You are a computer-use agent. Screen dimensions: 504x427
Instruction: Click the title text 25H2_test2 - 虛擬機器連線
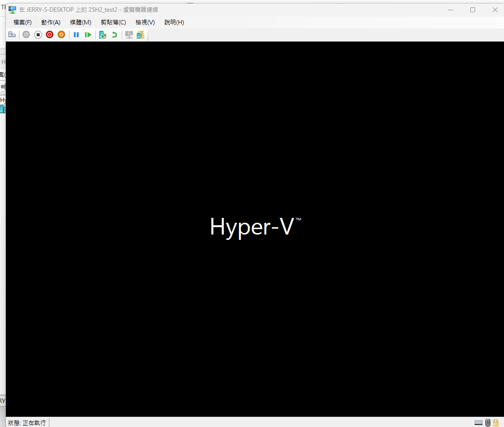click(x=123, y=10)
